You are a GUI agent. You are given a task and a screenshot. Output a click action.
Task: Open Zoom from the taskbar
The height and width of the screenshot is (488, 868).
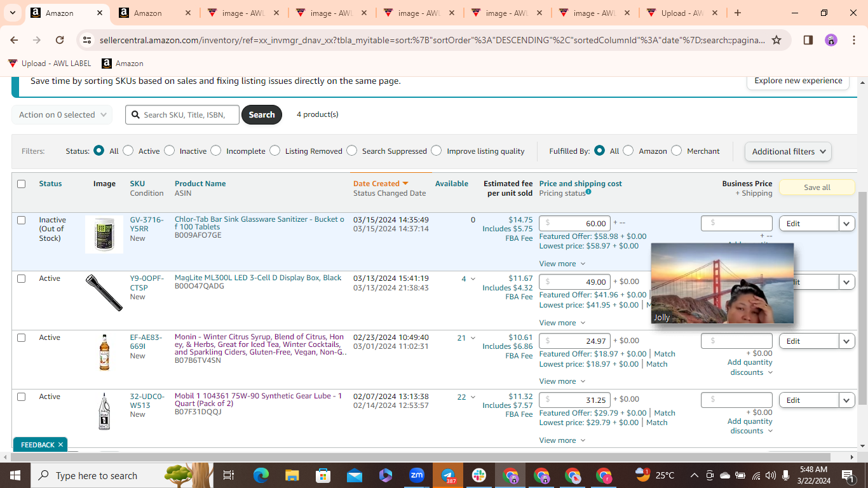pyautogui.click(x=417, y=475)
